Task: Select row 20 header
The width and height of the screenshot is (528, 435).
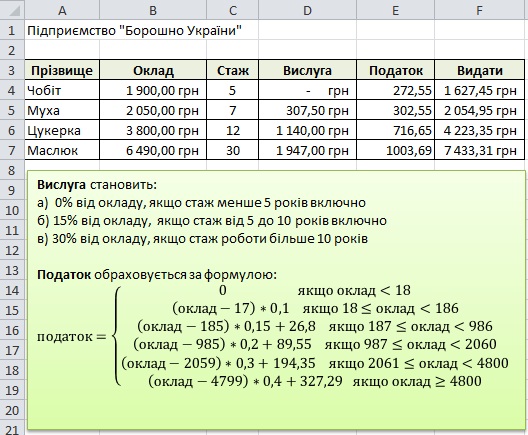Action: coord(12,410)
